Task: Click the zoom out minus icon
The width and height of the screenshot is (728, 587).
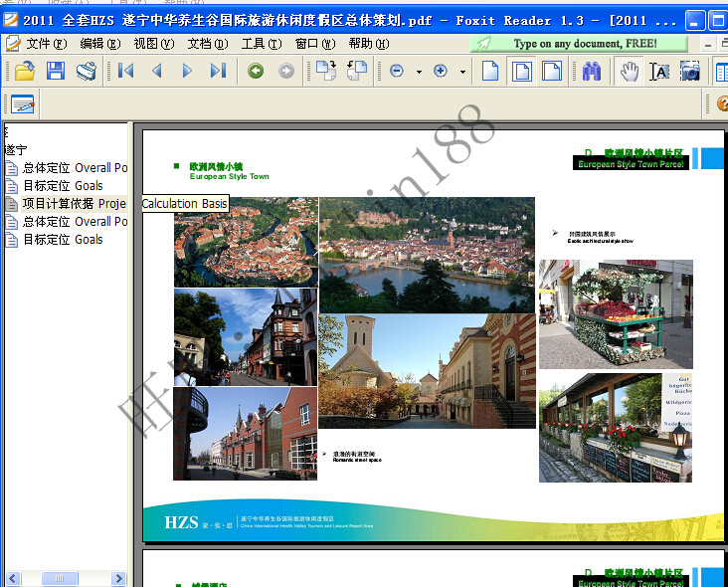Action: pyautogui.click(x=397, y=71)
